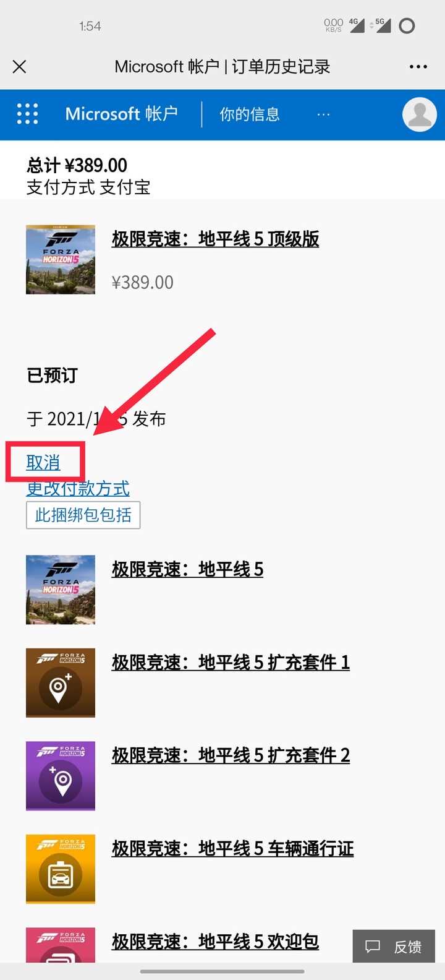Go to Microsoft 帐户 home
445x980 pixels.
click(x=122, y=114)
